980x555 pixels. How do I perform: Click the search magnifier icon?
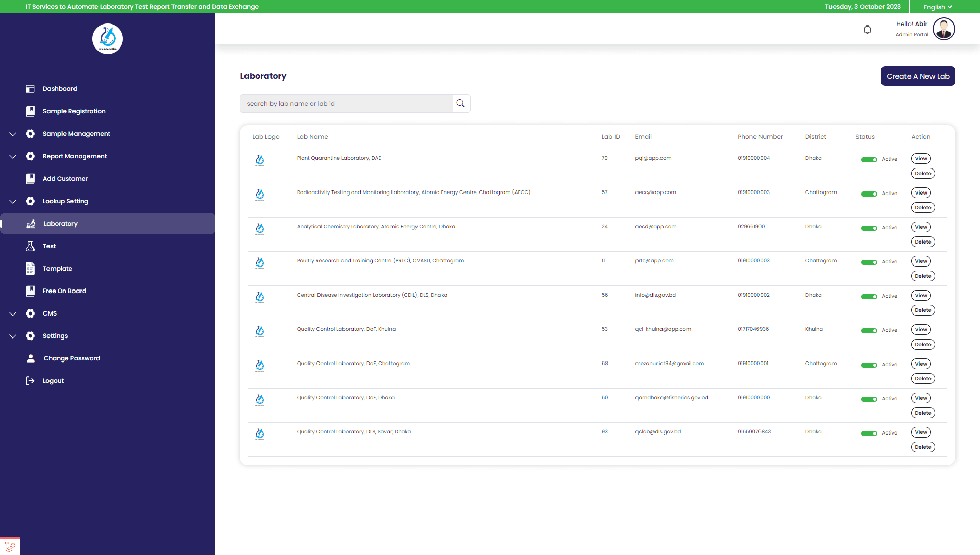461,104
